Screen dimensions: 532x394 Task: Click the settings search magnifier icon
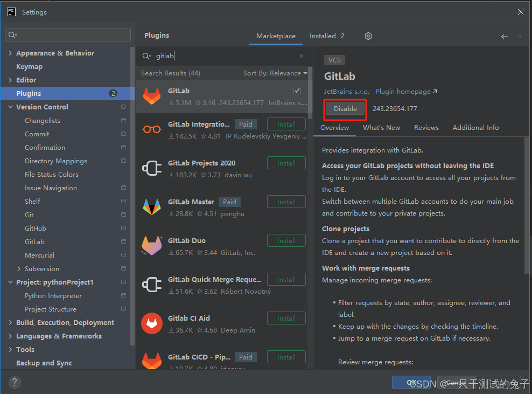click(12, 35)
